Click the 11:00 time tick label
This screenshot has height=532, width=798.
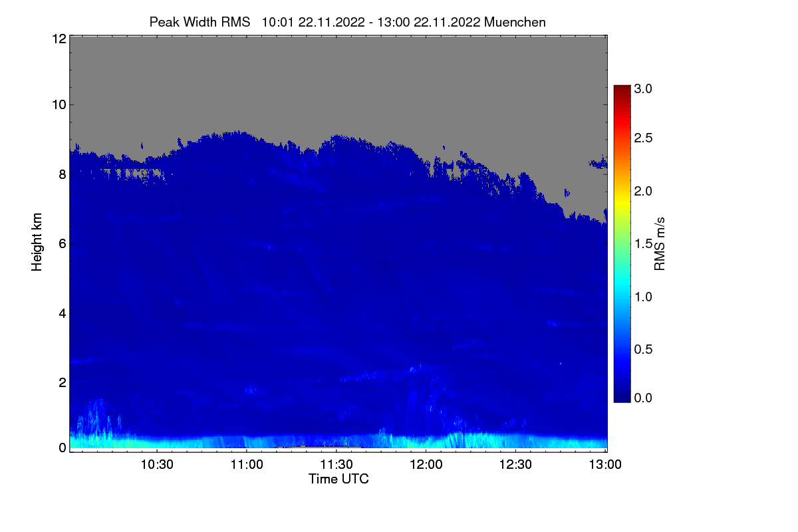tap(247, 464)
